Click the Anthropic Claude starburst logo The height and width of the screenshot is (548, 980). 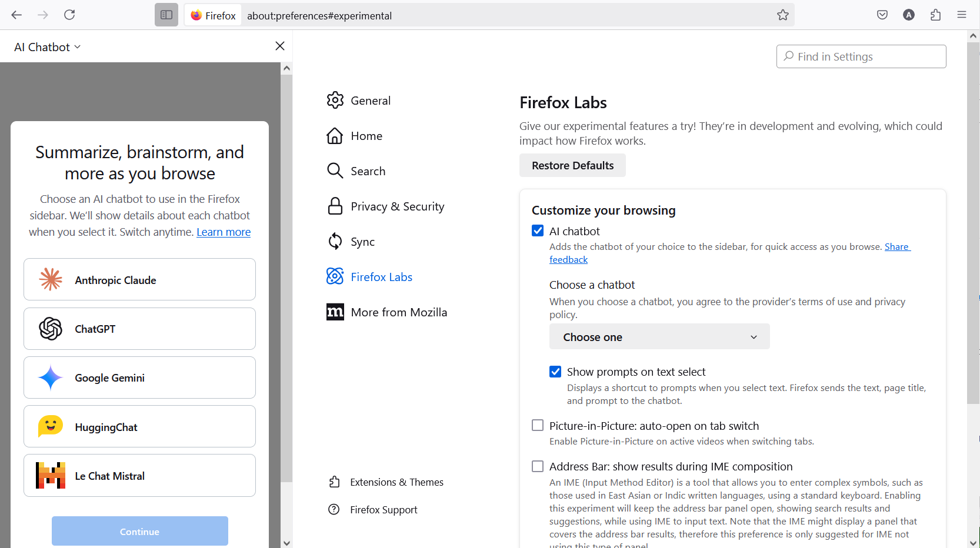[x=51, y=279]
